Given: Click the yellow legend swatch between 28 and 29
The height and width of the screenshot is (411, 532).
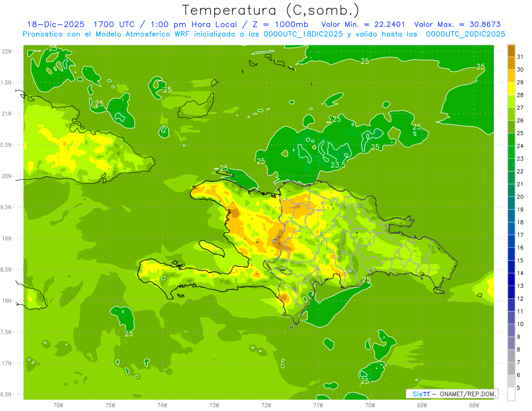Looking at the screenshot, I should tap(511, 89).
